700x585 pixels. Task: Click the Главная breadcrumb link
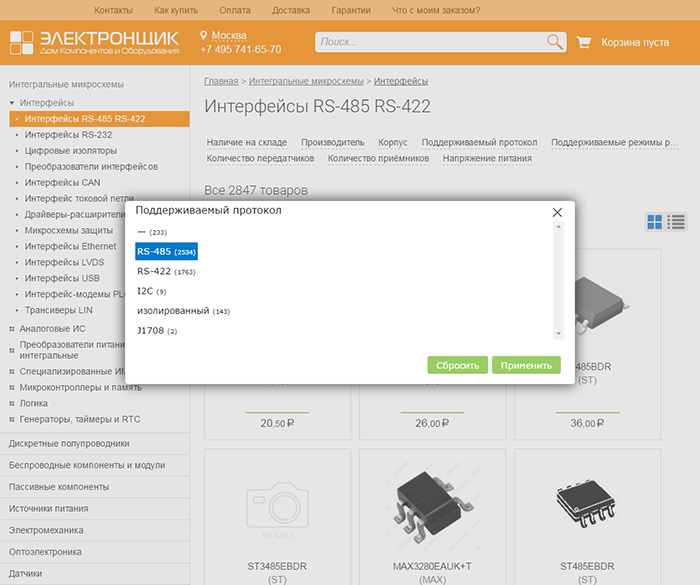[x=221, y=81]
